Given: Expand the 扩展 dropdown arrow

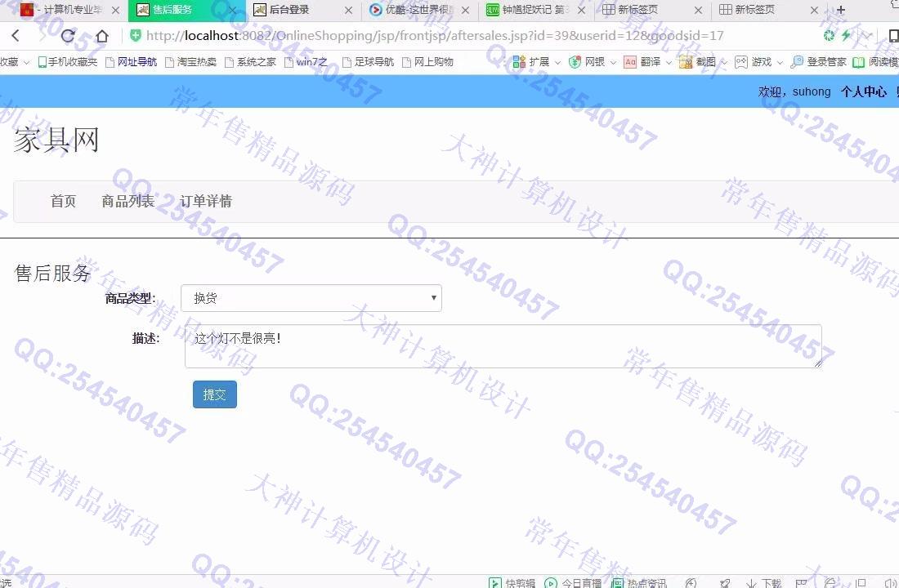Looking at the screenshot, I should pos(557,62).
